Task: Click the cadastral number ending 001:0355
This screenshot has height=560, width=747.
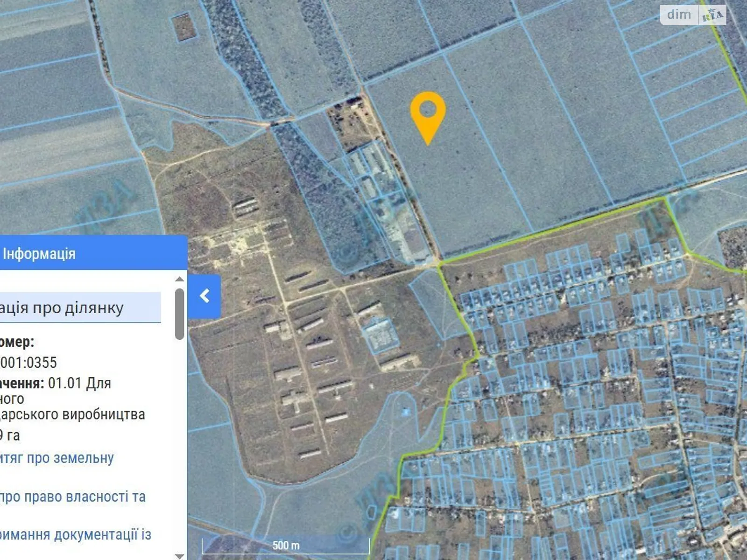Action: click(29, 362)
